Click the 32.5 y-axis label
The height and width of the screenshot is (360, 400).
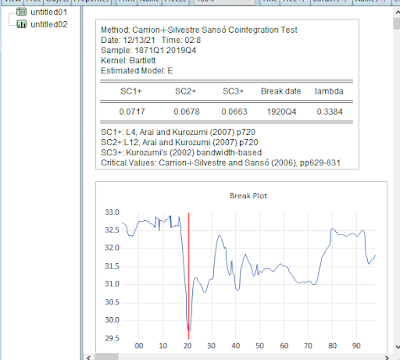coord(112,230)
